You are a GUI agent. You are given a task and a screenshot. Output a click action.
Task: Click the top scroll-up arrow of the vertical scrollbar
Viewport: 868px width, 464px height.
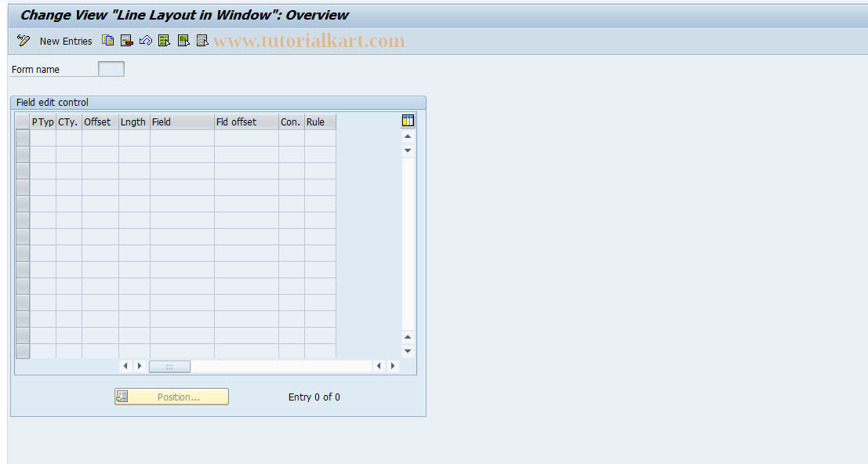[x=408, y=136]
